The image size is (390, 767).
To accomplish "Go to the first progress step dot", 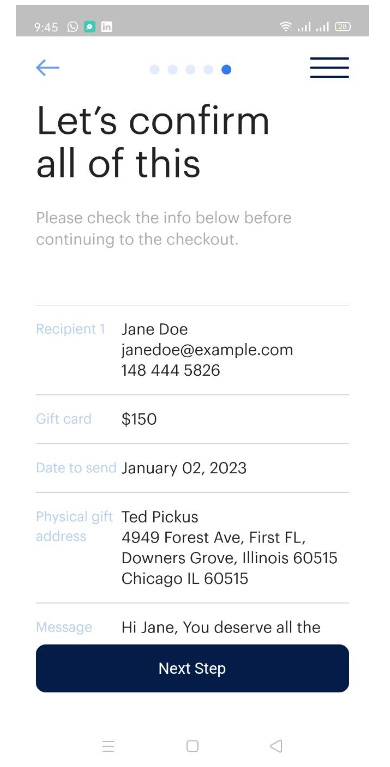I will click(155, 69).
